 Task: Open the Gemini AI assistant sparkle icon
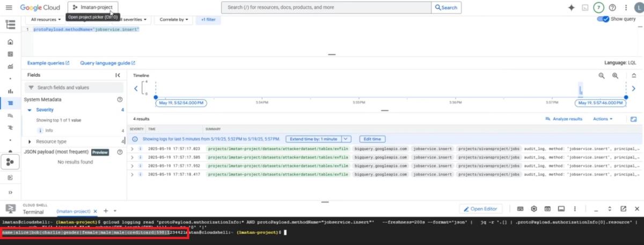coord(571,8)
